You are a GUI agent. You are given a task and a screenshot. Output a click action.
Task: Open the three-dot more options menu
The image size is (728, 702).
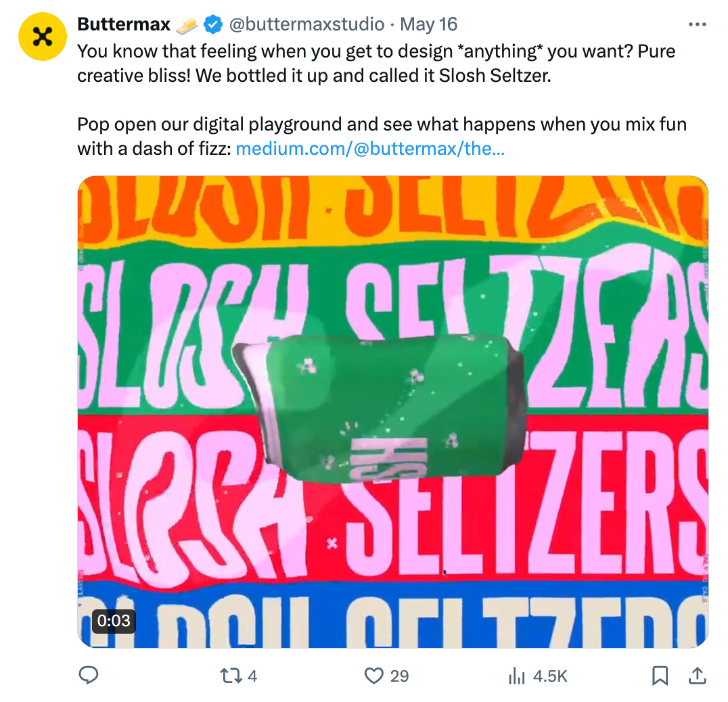[698, 24]
